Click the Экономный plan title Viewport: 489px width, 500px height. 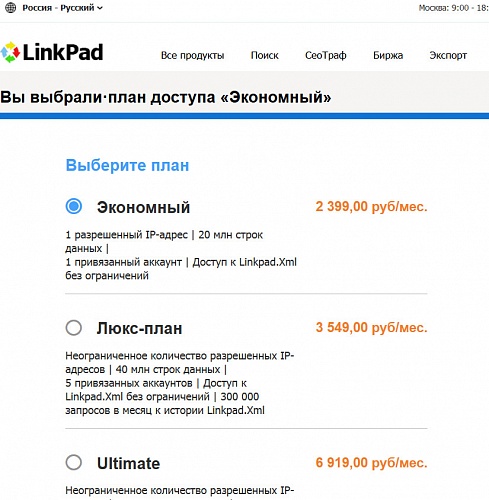[143, 207]
